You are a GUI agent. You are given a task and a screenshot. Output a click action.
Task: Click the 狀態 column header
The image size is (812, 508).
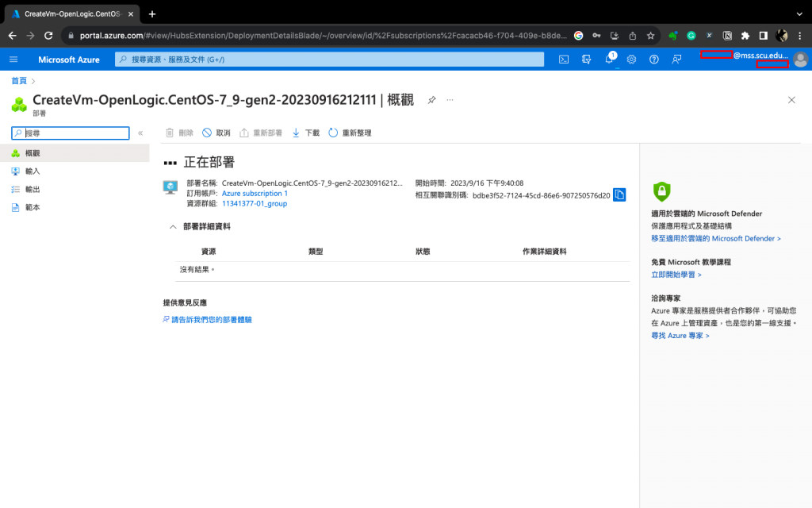tap(423, 252)
